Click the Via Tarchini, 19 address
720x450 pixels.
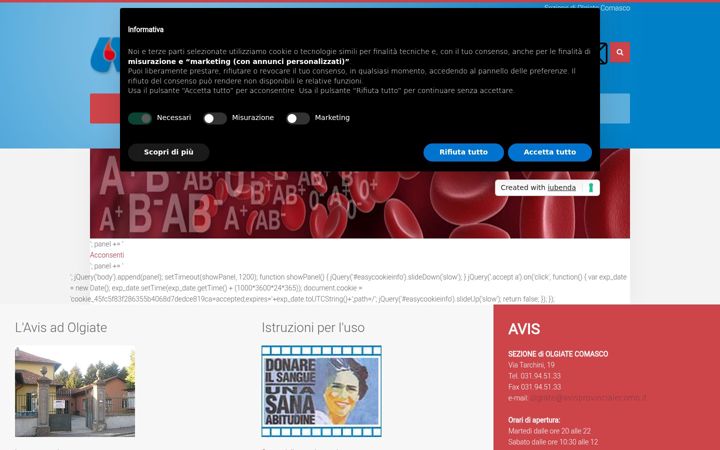tap(531, 365)
